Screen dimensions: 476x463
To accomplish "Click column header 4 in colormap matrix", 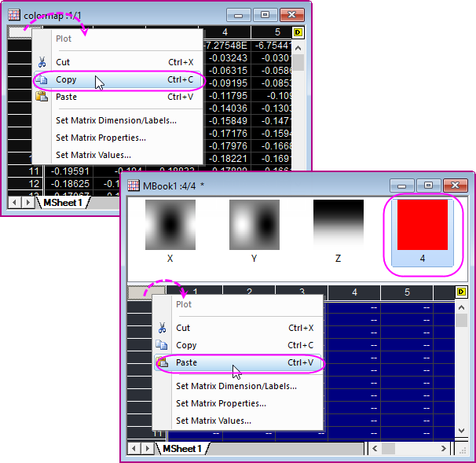I will click(225, 32).
